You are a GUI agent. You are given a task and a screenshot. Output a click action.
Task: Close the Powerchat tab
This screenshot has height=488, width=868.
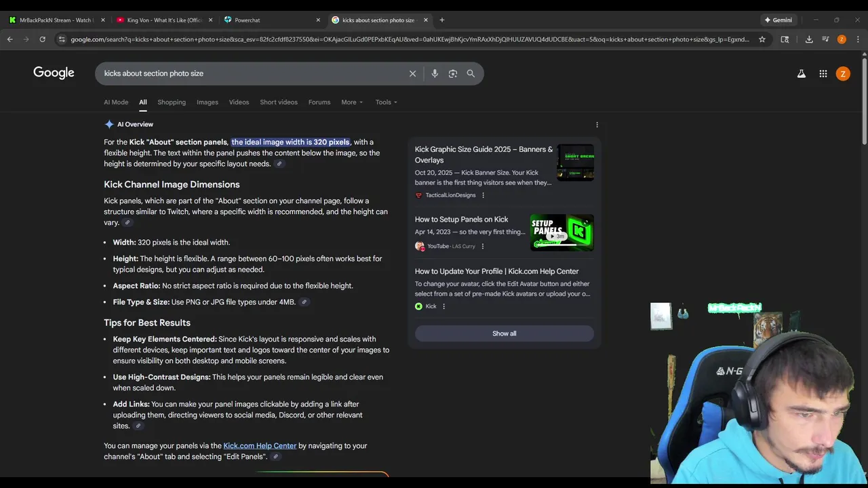pos(318,20)
